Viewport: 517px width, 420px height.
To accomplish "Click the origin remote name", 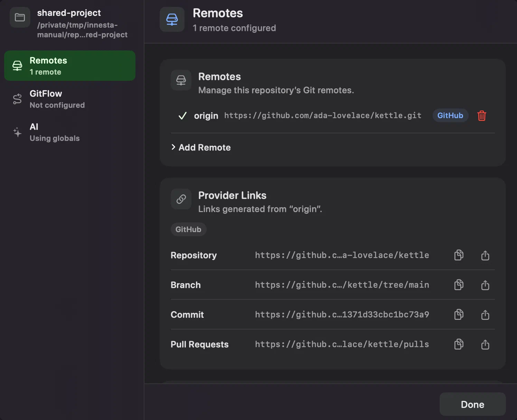I will pyautogui.click(x=206, y=116).
